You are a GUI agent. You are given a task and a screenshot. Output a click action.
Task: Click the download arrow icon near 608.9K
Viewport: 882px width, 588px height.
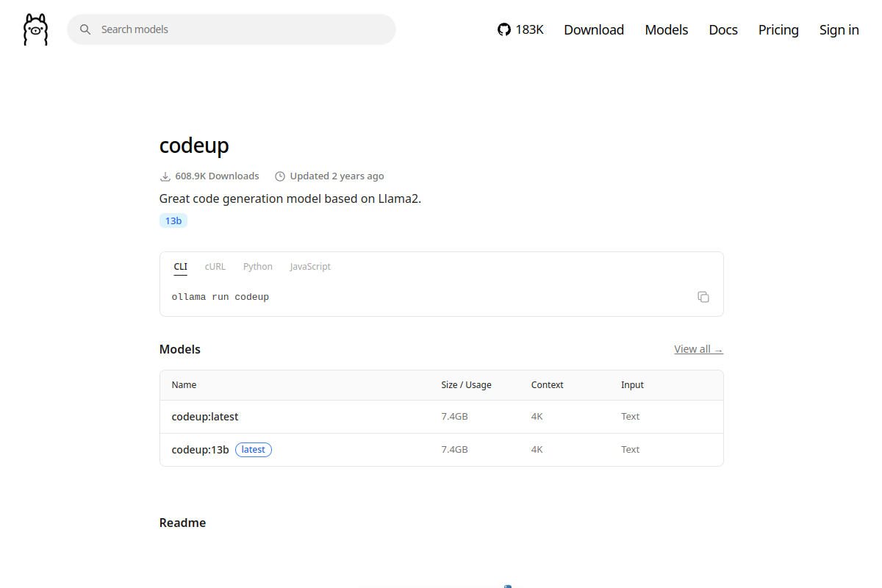click(165, 176)
